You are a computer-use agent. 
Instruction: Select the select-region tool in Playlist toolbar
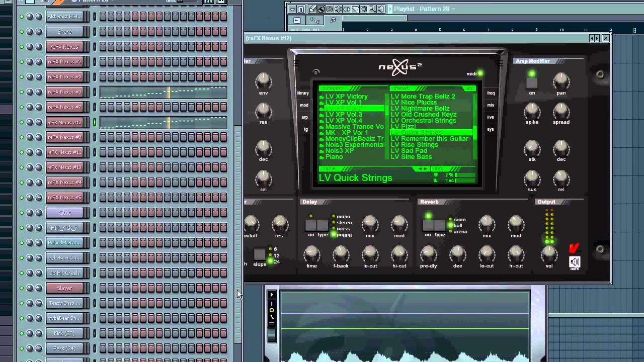coord(364,9)
